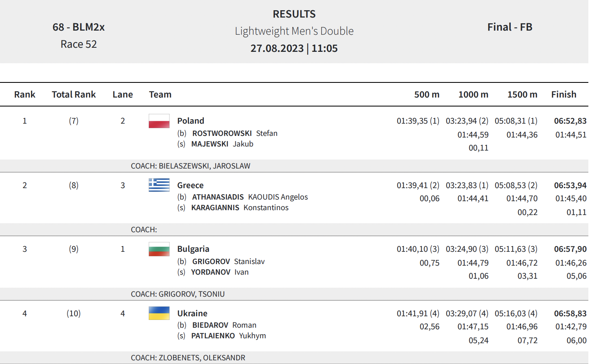Open the Ukraine team entry
The width and height of the screenshot is (590, 364).
(192, 313)
